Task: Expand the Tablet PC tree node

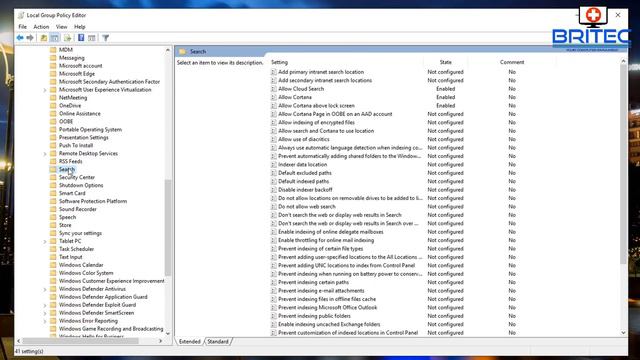Action: tap(44, 241)
